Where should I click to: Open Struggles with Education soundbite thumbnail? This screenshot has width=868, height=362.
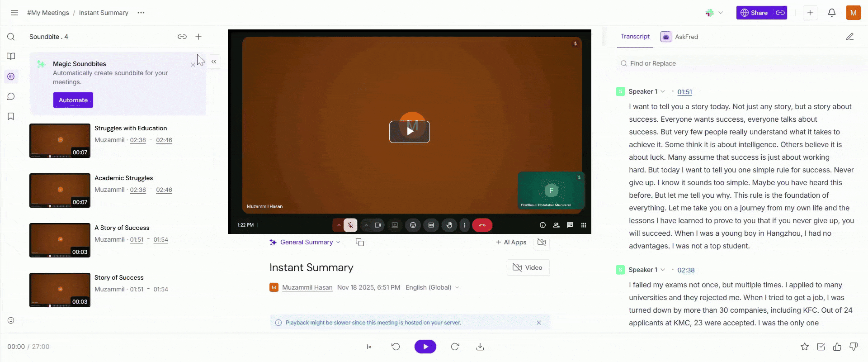point(60,141)
